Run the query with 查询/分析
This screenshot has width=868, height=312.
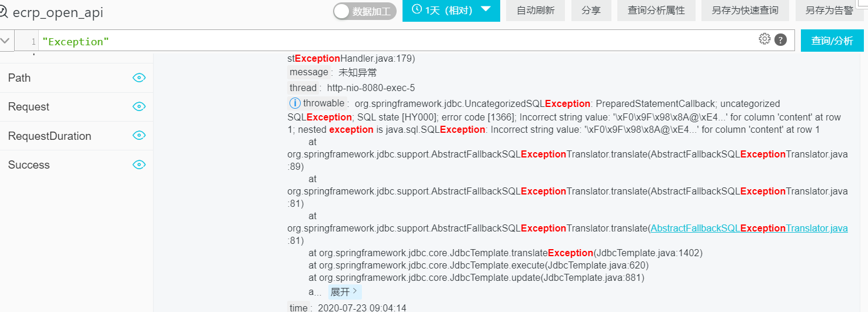832,41
